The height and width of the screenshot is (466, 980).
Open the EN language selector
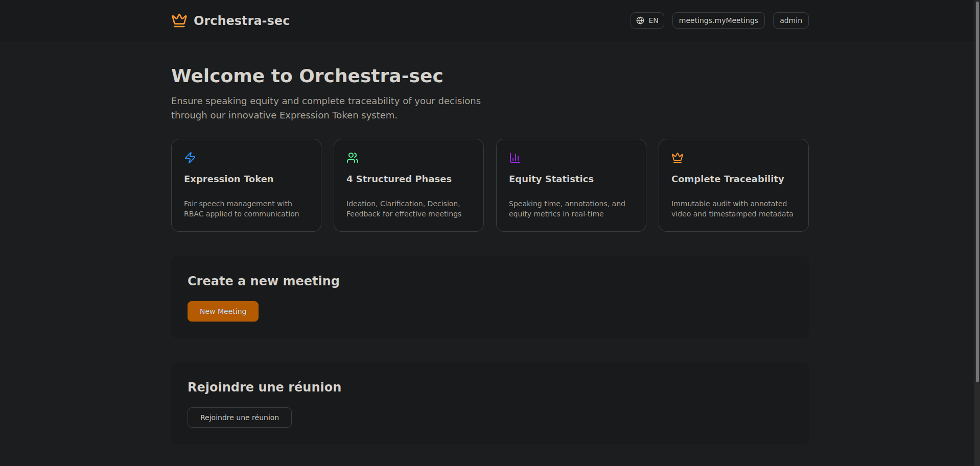[x=647, y=20]
